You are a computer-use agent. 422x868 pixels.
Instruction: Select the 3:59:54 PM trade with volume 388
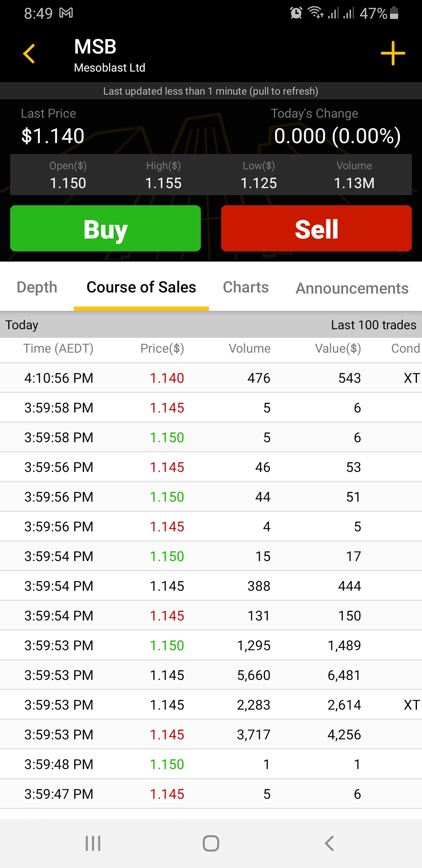click(211, 586)
